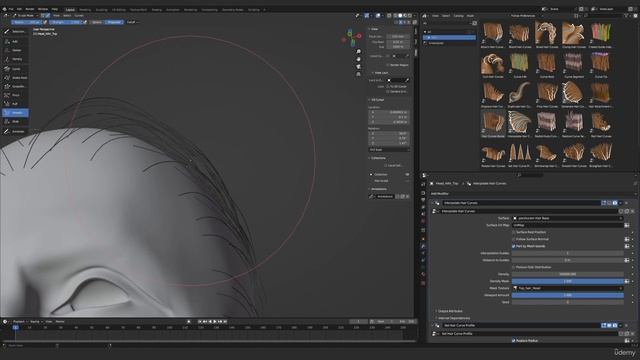Enable Lock To 3D Cursor checkbox
The width and height of the screenshot is (640, 360).
point(388,87)
